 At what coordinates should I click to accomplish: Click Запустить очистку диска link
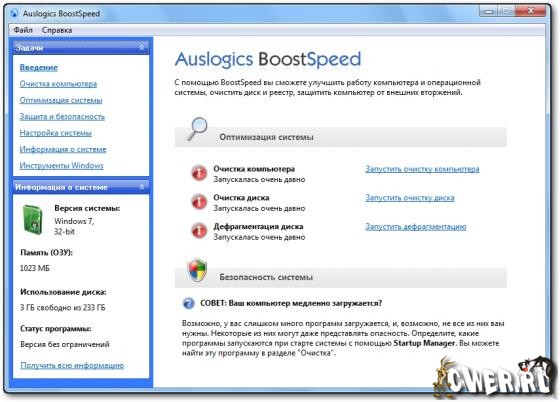(410, 198)
